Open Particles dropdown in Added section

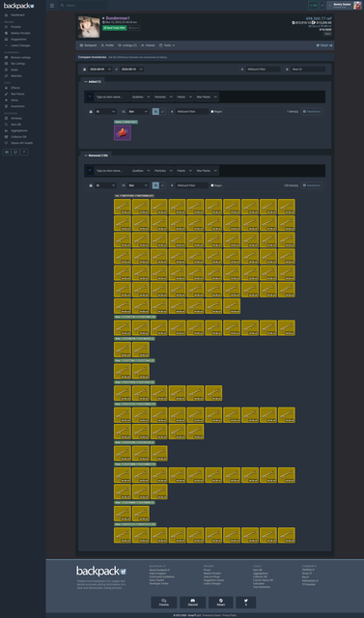coord(163,97)
